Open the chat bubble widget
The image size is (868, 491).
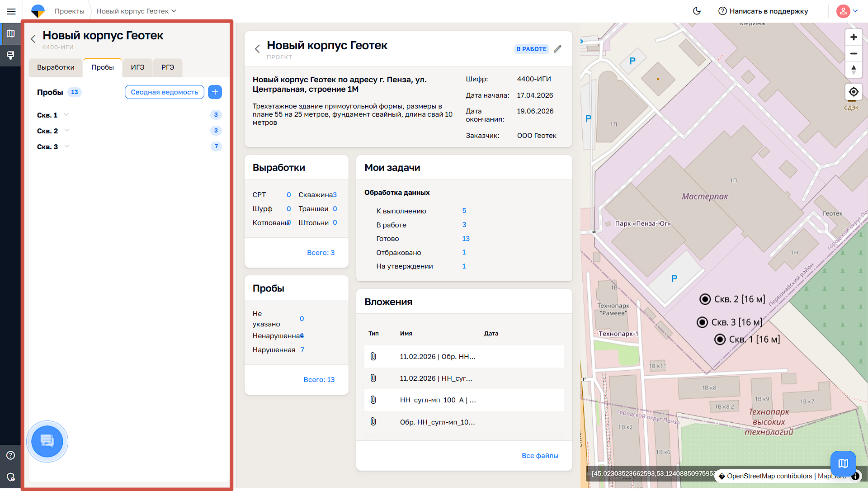[x=47, y=441]
